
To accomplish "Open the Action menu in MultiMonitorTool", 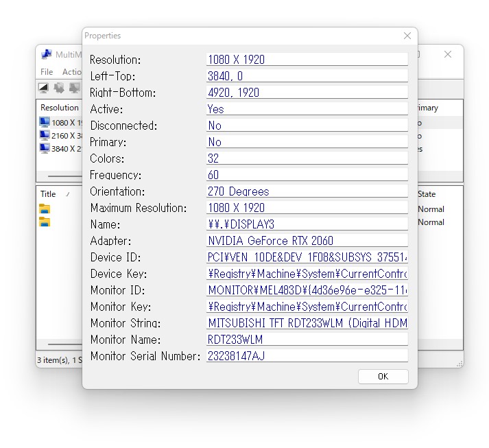I will pyautogui.click(x=72, y=72).
